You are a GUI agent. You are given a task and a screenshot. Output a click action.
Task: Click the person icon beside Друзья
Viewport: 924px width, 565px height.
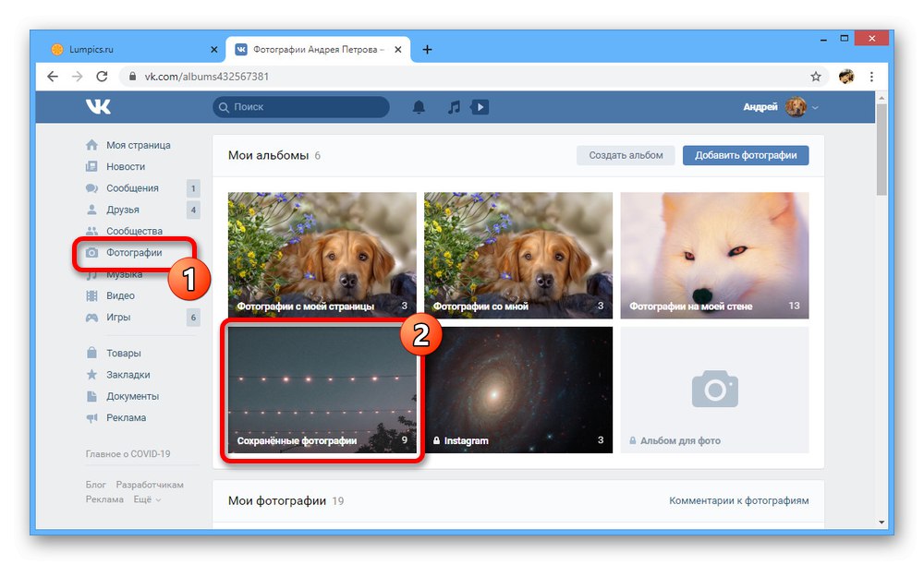click(91, 210)
